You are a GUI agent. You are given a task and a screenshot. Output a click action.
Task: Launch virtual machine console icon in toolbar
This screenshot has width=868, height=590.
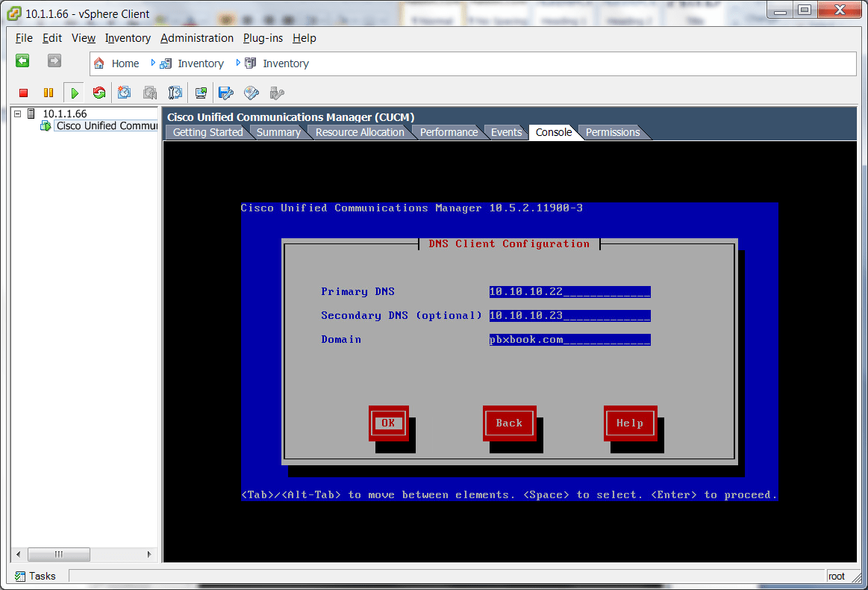coord(200,93)
